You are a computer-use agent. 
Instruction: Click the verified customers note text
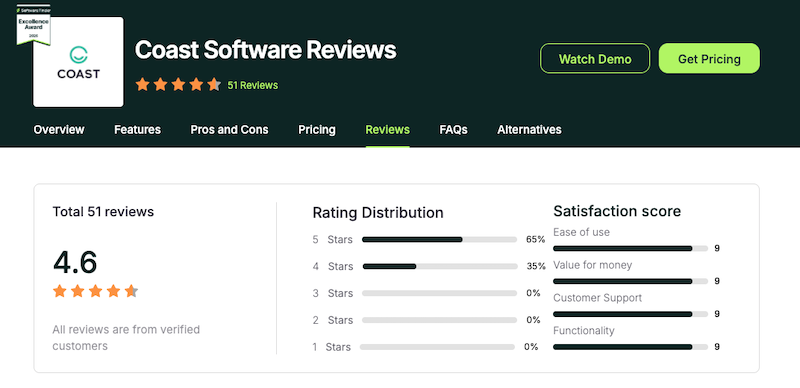click(x=126, y=337)
